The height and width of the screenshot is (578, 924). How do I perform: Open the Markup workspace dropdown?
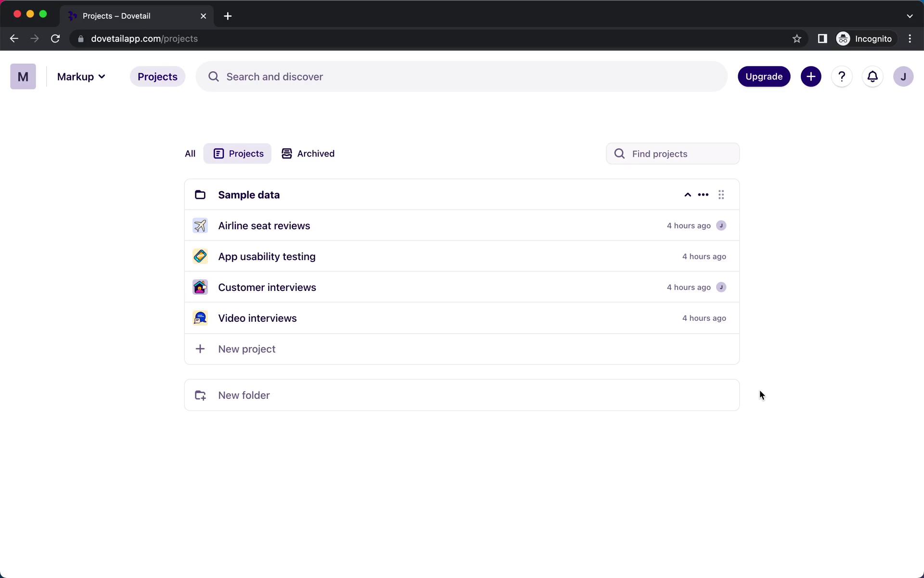point(81,76)
